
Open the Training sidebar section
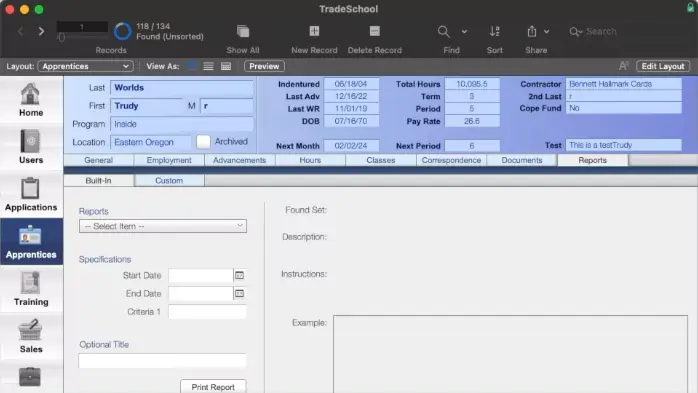point(31,289)
